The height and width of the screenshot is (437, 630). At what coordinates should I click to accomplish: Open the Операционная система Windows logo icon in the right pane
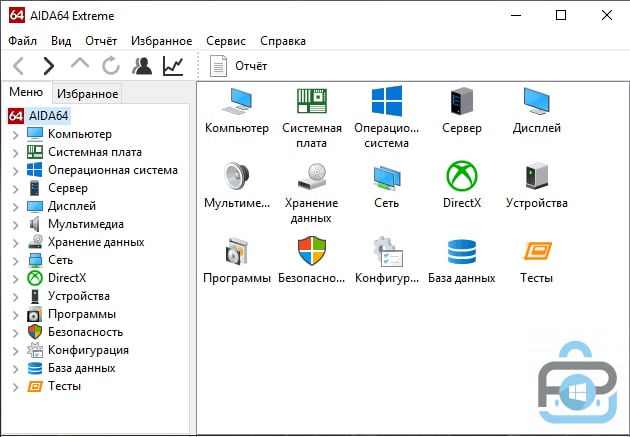pos(387,101)
